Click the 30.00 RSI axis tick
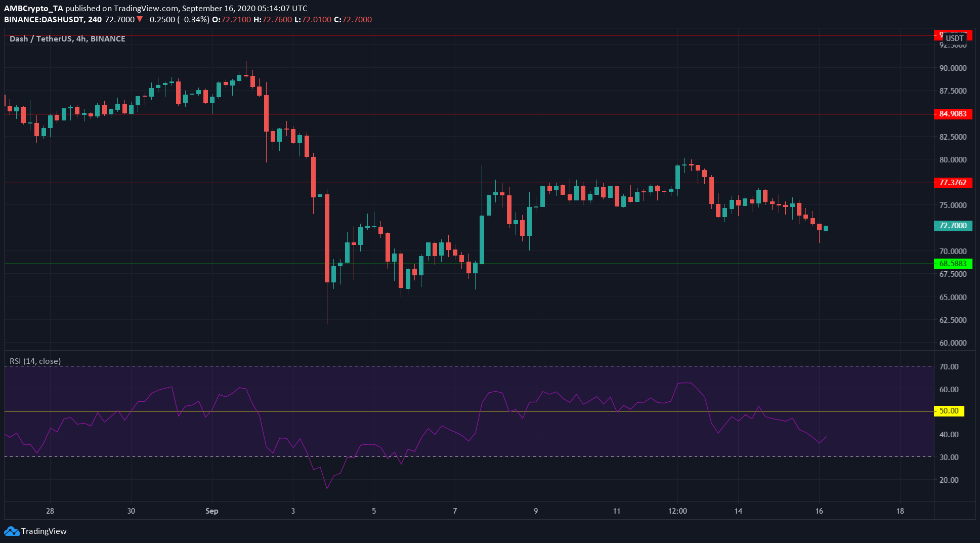The height and width of the screenshot is (543, 980). (x=949, y=457)
